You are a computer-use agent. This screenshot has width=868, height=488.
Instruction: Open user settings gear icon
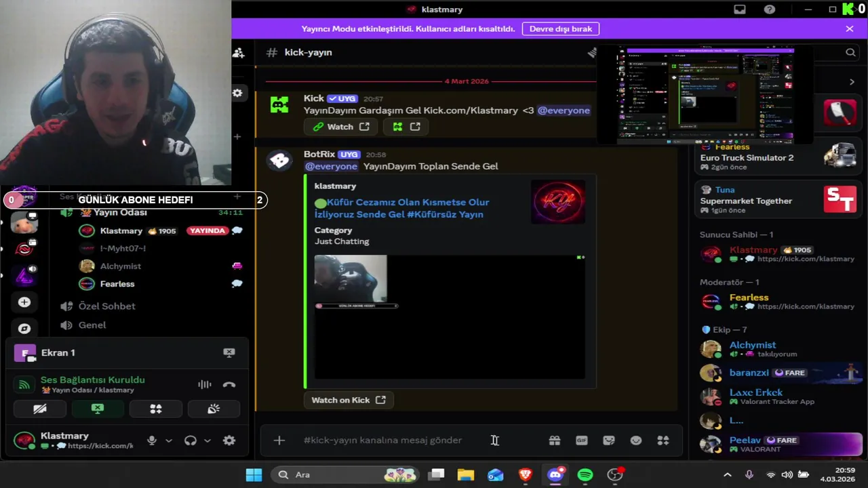point(229,441)
